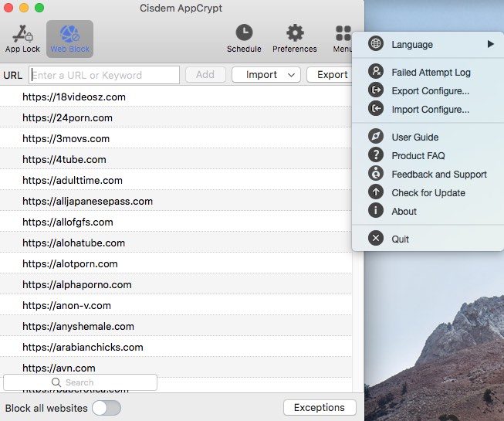Open About menu entry
The width and height of the screenshot is (504, 421).
(x=404, y=212)
